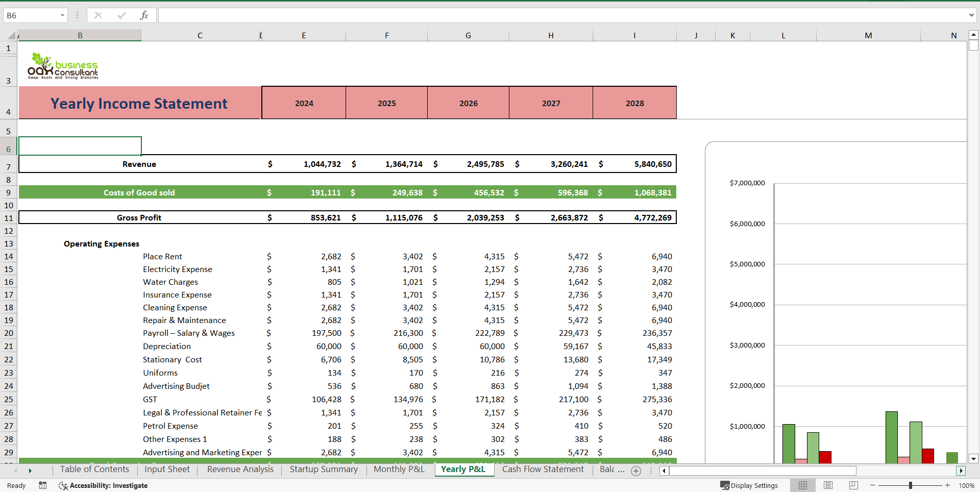This screenshot has width=980, height=493.
Task: Click previous sheet navigation arrow
Action: pos(16,471)
